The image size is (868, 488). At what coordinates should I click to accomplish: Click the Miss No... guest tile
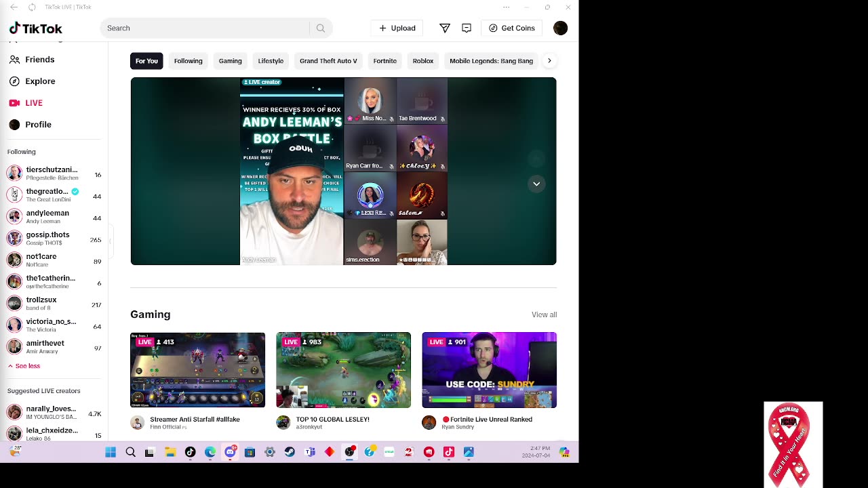(370, 101)
